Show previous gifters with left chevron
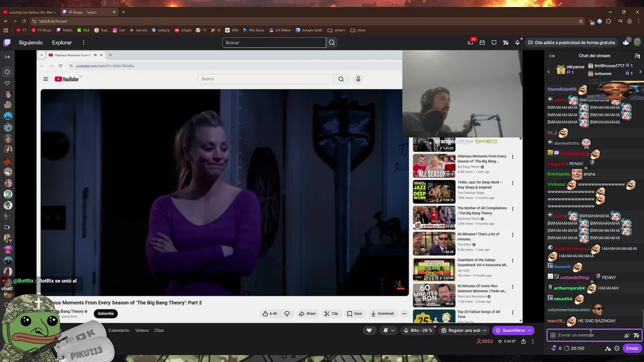The width and height of the screenshot is (644, 362). 549,72
